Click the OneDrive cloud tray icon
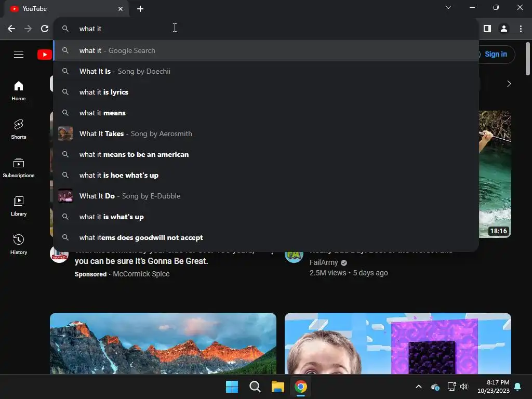The image size is (532, 399). 435,387
